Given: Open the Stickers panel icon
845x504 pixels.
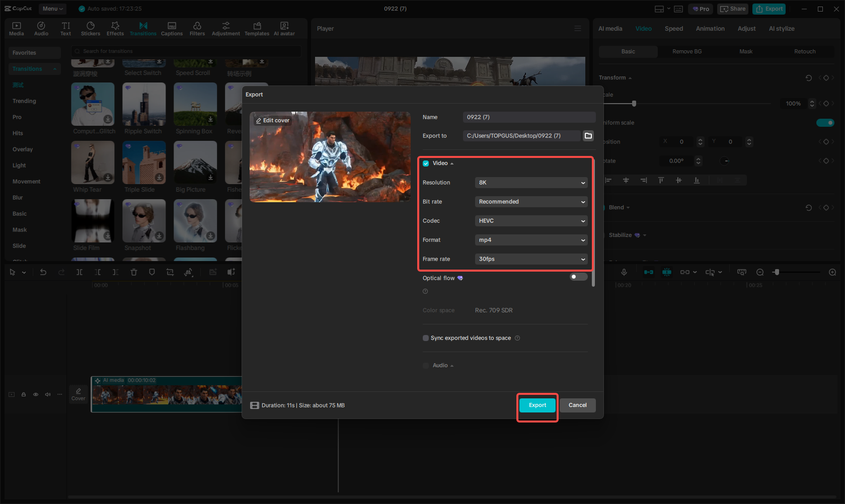Looking at the screenshot, I should click(91, 29).
